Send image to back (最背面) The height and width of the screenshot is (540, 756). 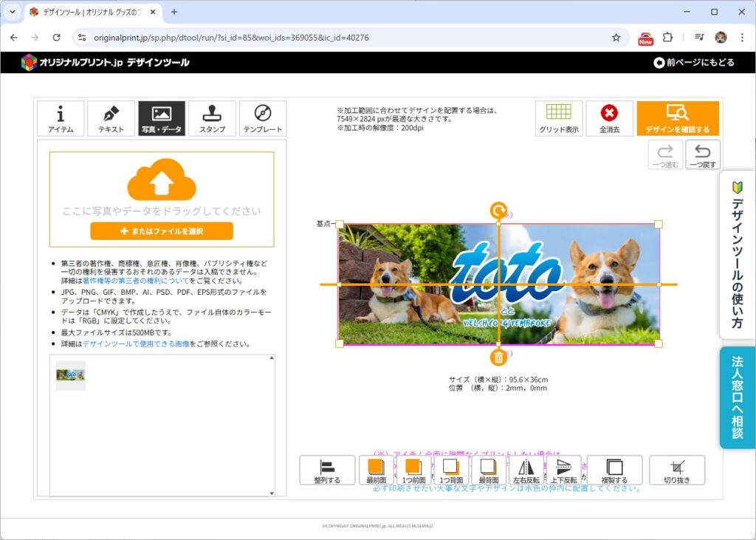(488, 470)
